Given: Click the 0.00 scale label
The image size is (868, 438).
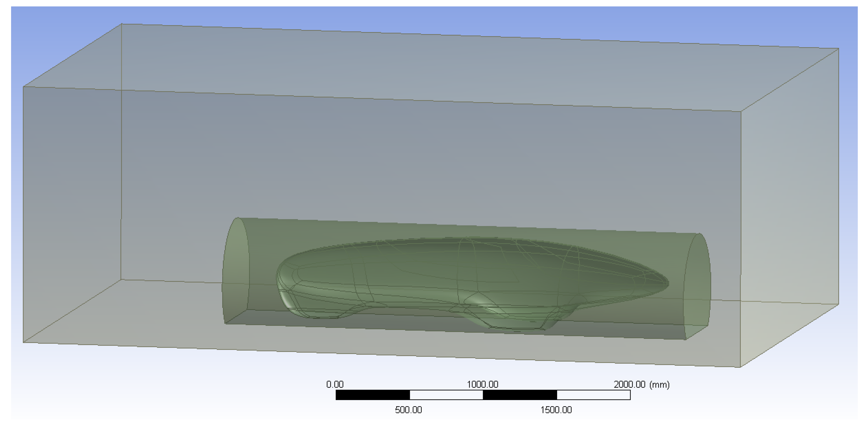Looking at the screenshot, I should pos(335,384).
